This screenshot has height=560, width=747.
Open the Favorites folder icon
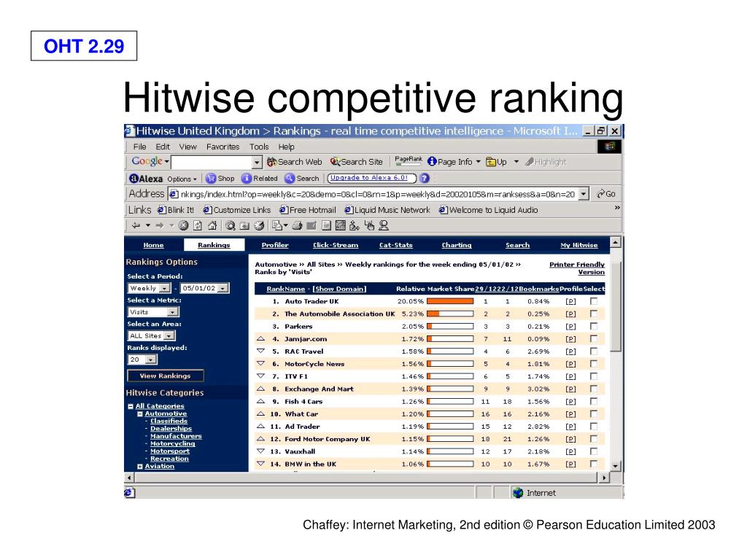click(245, 225)
